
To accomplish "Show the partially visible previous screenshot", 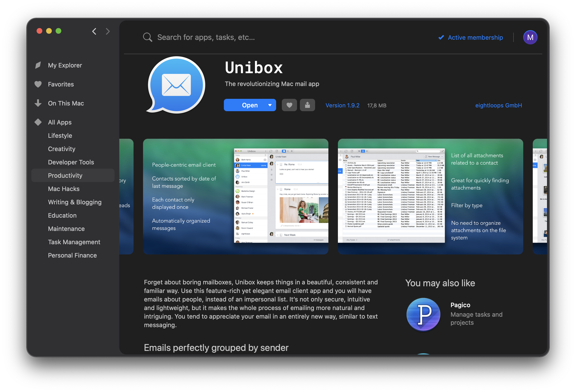I will click(126, 196).
